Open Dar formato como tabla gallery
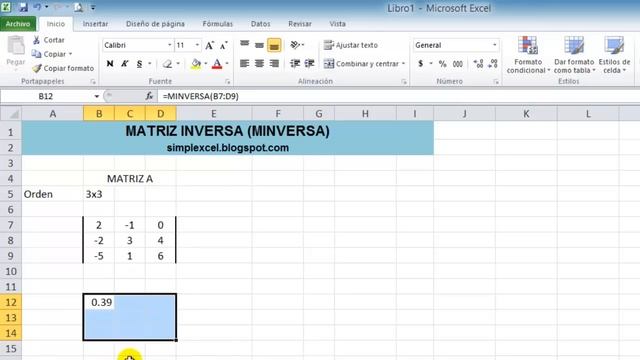Screen dimensions: 640x360 click(574, 55)
